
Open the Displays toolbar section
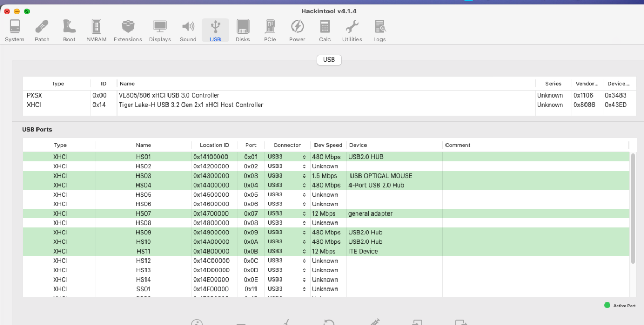click(159, 31)
